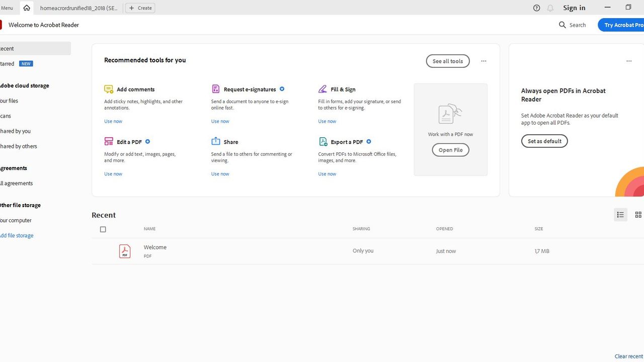
Task: Click the plus icon on the Create button
Action: click(x=132, y=8)
